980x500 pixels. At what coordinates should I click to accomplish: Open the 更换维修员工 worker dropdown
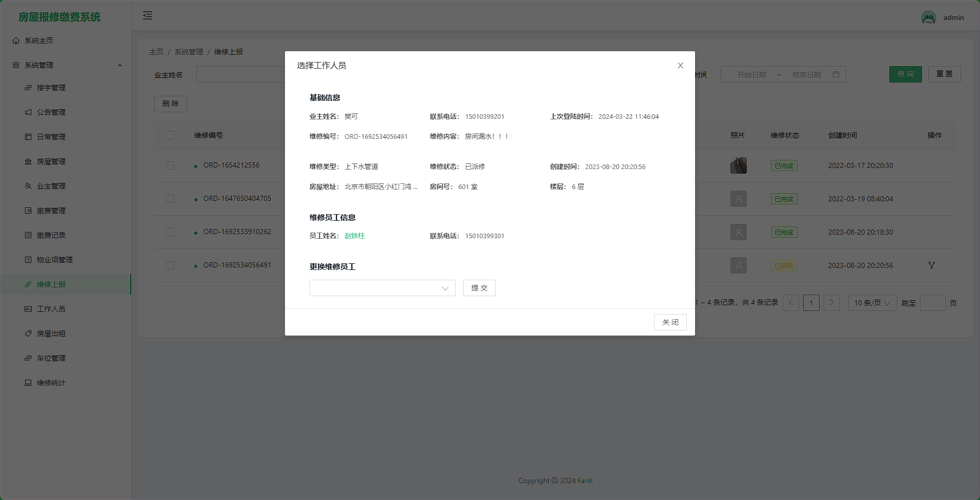[382, 288]
